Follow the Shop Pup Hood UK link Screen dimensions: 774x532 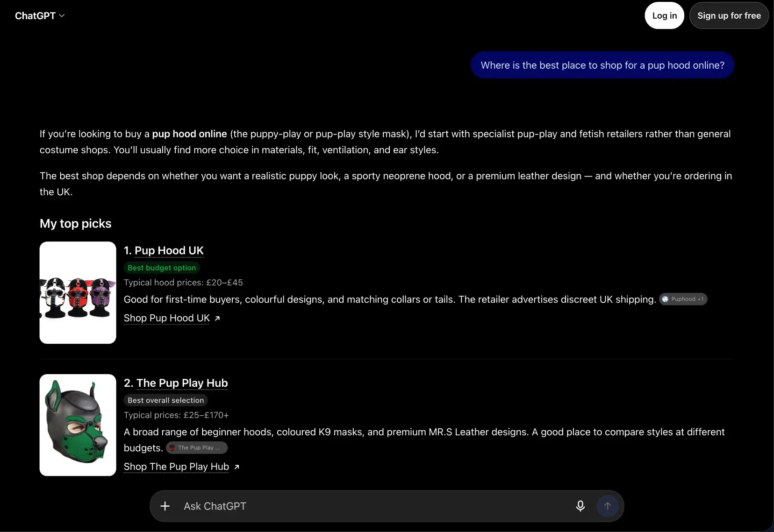click(172, 318)
